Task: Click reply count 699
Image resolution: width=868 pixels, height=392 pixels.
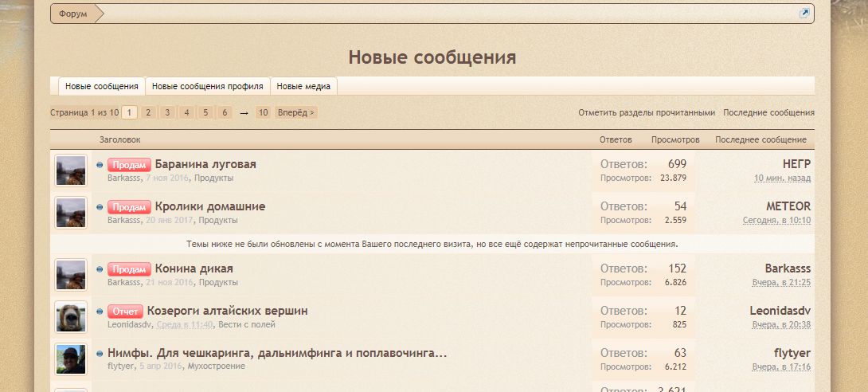Action: pos(677,164)
